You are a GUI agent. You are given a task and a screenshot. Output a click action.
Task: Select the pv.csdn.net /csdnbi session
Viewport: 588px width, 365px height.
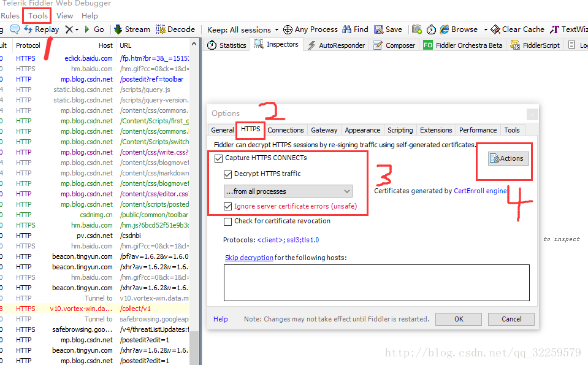click(94, 236)
